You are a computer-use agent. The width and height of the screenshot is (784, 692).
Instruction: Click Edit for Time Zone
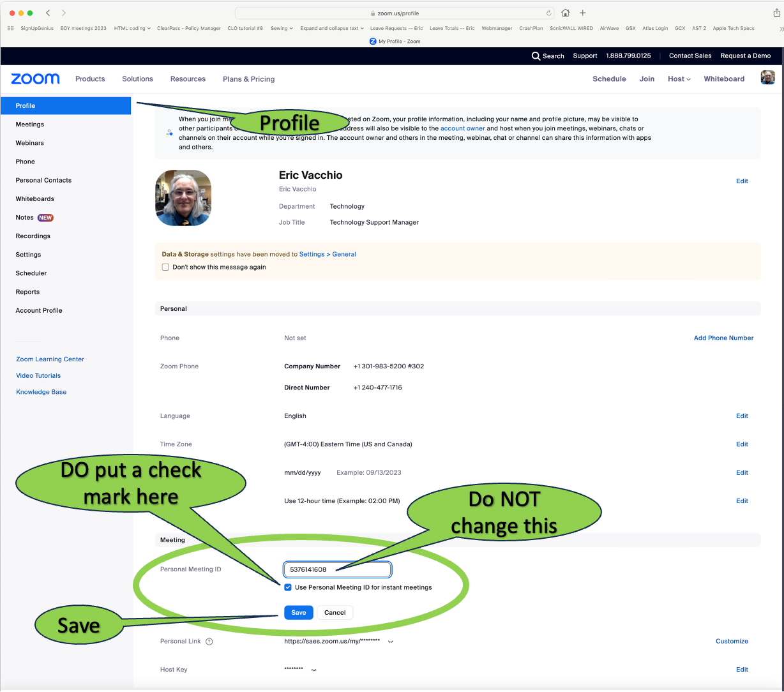pyautogui.click(x=742, y=444)
